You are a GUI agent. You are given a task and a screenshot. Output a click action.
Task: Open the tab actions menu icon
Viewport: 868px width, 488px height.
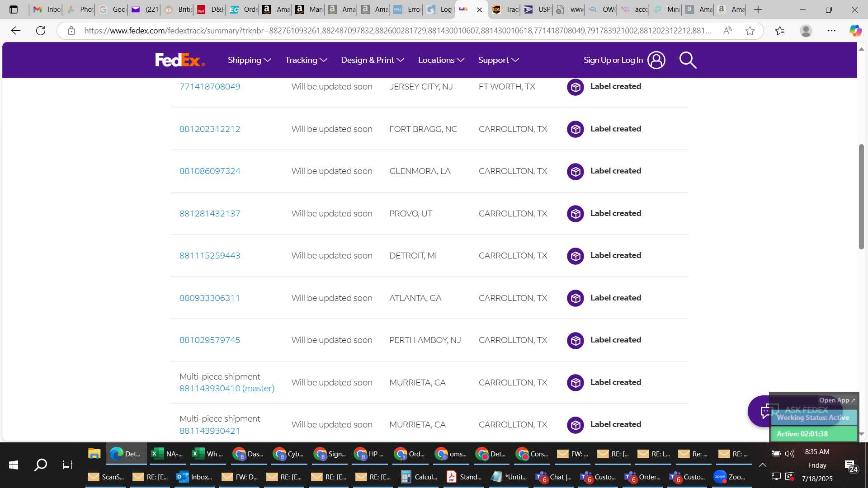[14, 9]
